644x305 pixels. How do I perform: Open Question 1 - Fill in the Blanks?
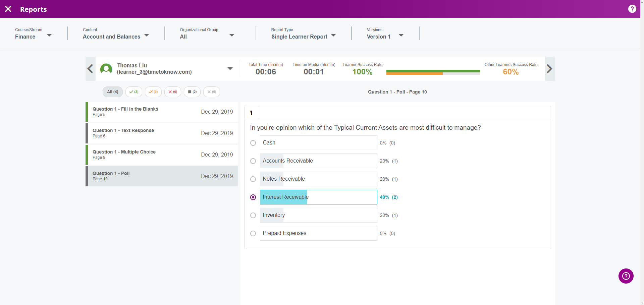coord(162,112)
